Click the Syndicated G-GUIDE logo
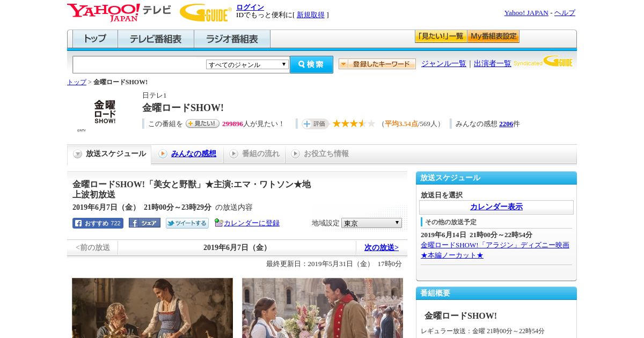Screen dimensions: 644x338 [543, 61]
